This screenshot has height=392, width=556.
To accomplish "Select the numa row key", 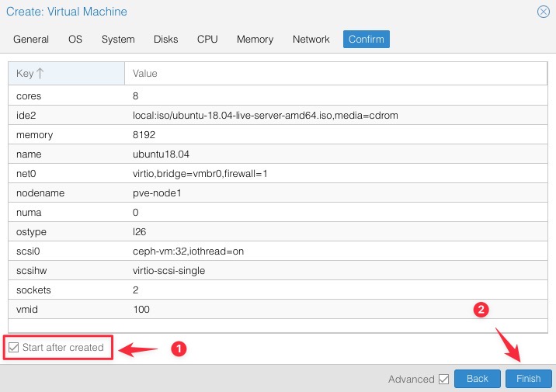I will coord(29,213).
